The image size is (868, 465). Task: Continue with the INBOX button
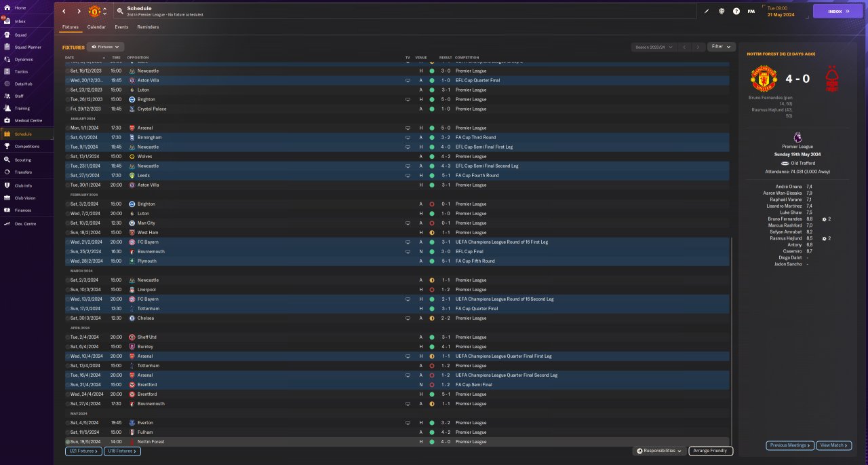pos(837,11)
